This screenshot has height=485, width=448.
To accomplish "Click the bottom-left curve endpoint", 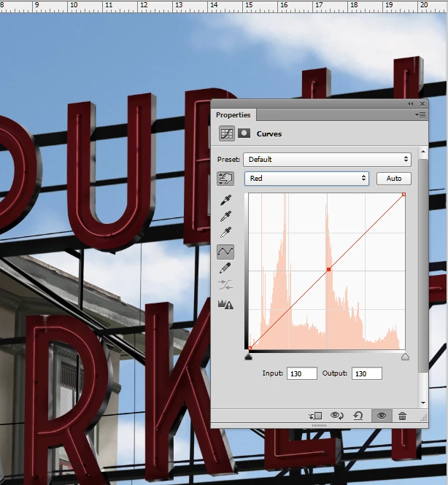I will point(250,349).
